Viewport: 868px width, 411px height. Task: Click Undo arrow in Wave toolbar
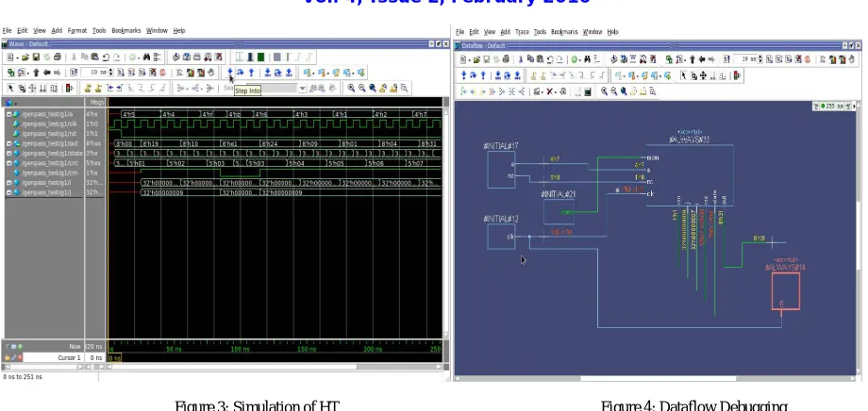(106, 57)
